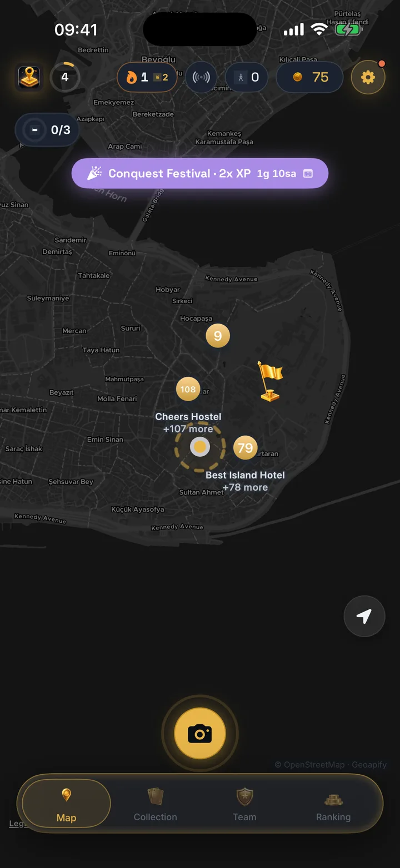Tap the Emin Sinan map label
Image resolution: width=400 pixels, height=868 pixels.
pyautogui.click(x=105, y=440)
